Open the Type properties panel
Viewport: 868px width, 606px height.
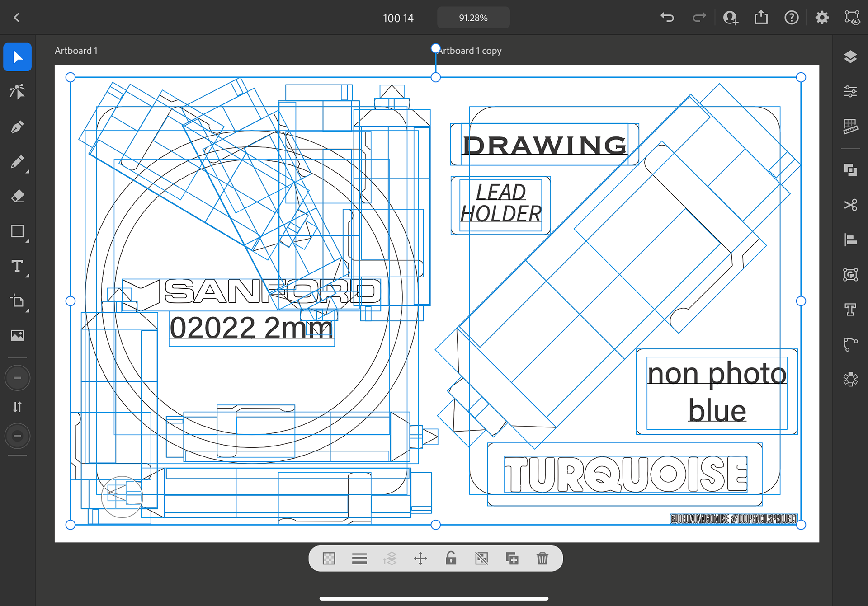click(850, 310)
